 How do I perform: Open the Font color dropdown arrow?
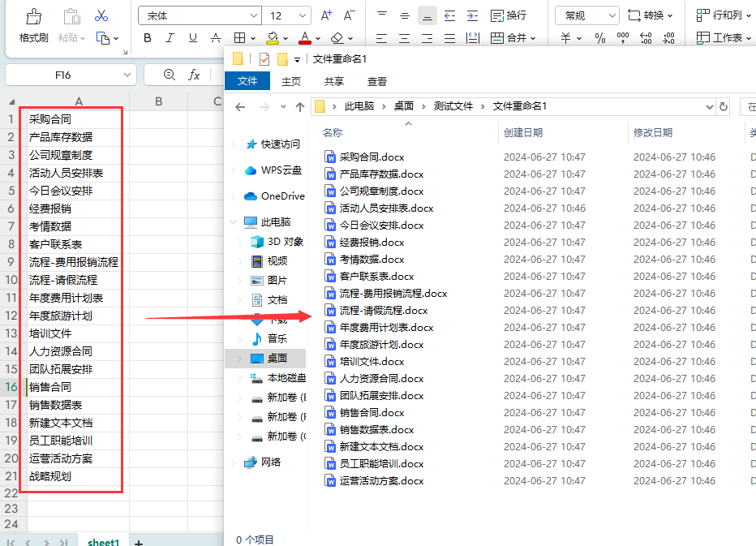[x=318, y=39]
